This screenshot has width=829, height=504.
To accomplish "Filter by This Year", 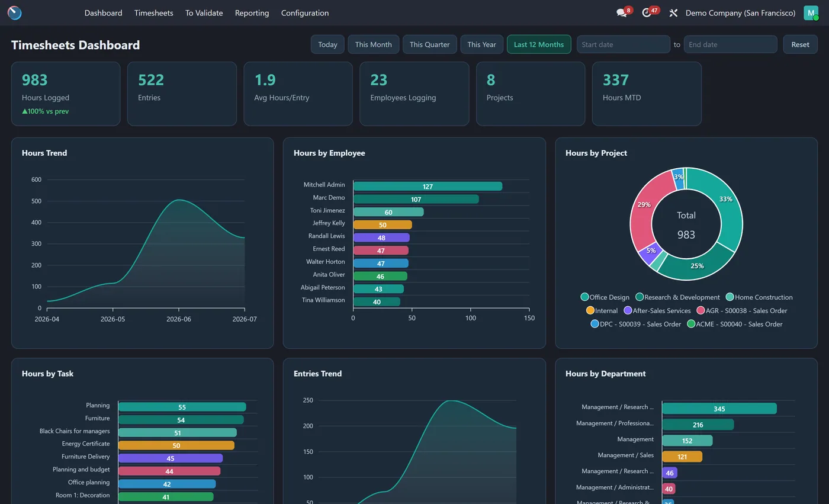I will (481, 44).
